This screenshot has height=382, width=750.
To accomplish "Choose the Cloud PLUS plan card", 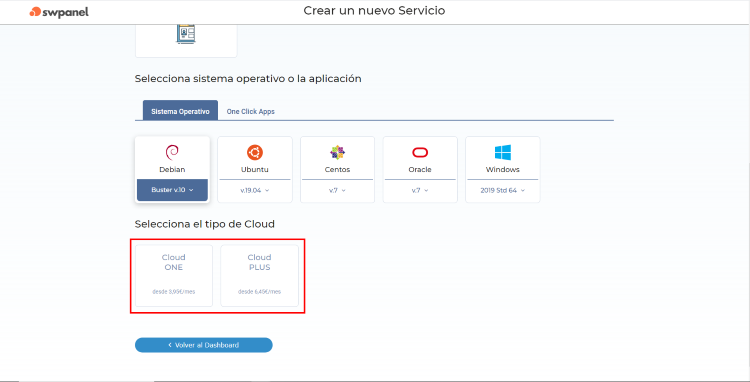I will click(x=259, y=275).
